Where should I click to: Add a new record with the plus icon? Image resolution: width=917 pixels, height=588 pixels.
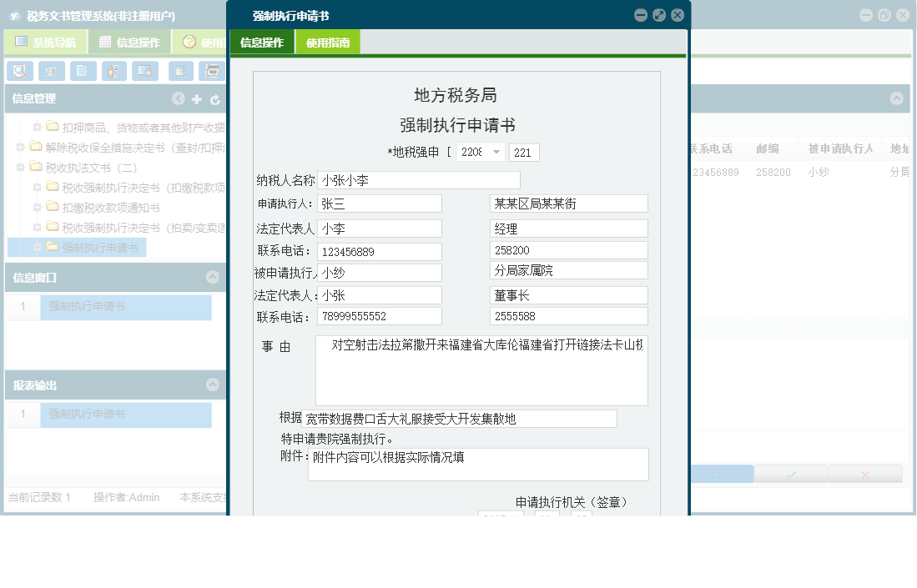(x=196, y=98)
